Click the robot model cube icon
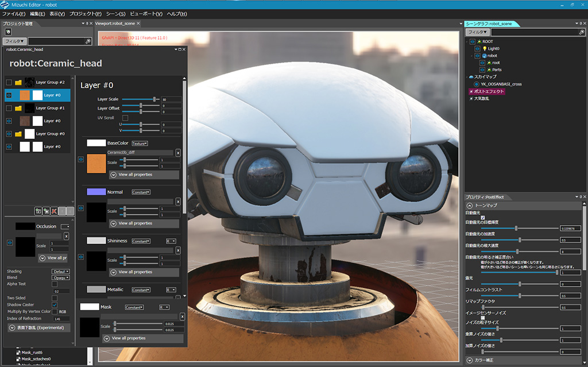 [483, 56]
